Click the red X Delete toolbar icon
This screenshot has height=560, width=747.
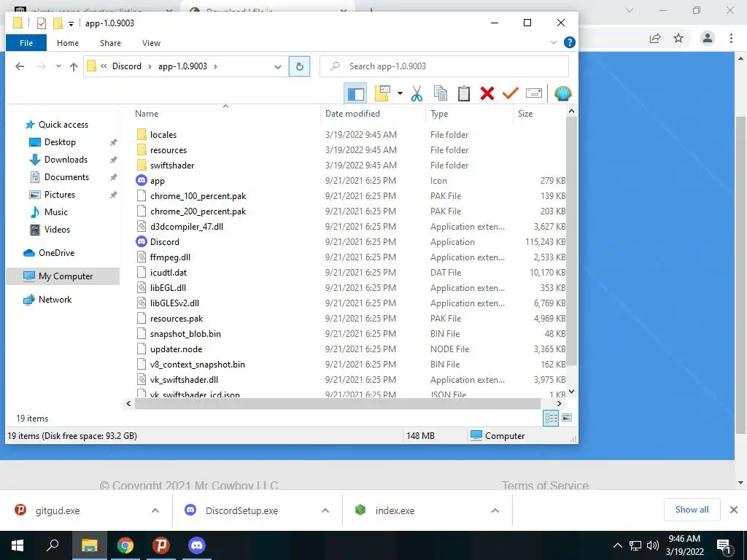[x=487, y=93]
